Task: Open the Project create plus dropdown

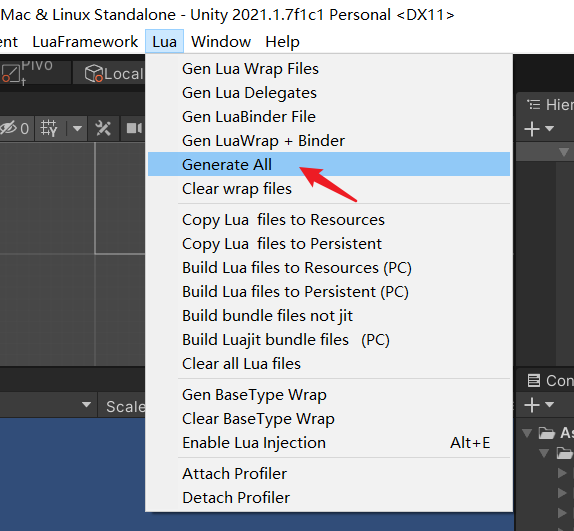Action: pos(539,405)
